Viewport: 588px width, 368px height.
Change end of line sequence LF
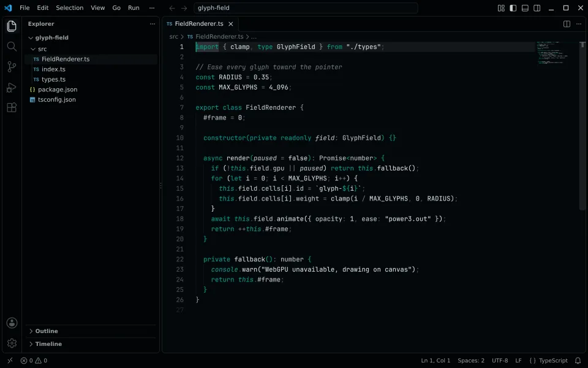(518, 361)
